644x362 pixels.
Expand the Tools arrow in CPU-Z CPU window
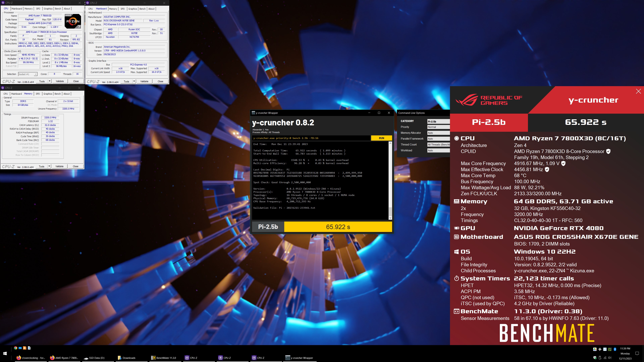click(x=49, y=81)
